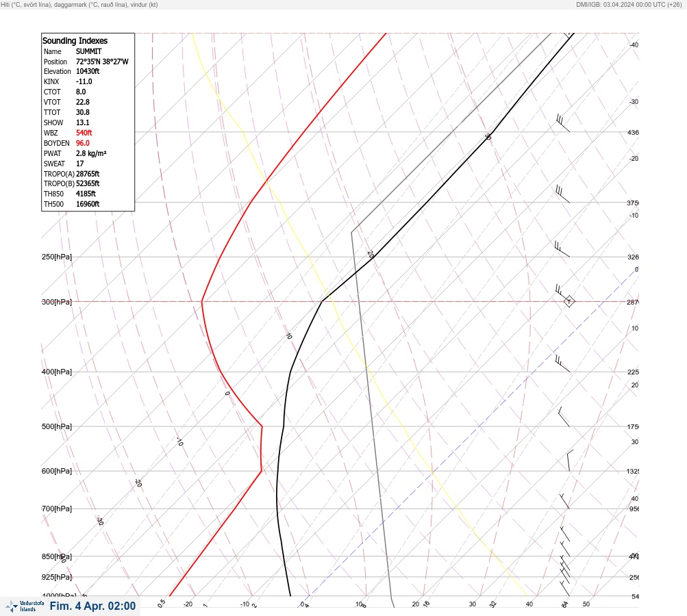Screen dimensions: 687x616
Task: Click the '-30' label on the right axis
Action: pos(634,101)
